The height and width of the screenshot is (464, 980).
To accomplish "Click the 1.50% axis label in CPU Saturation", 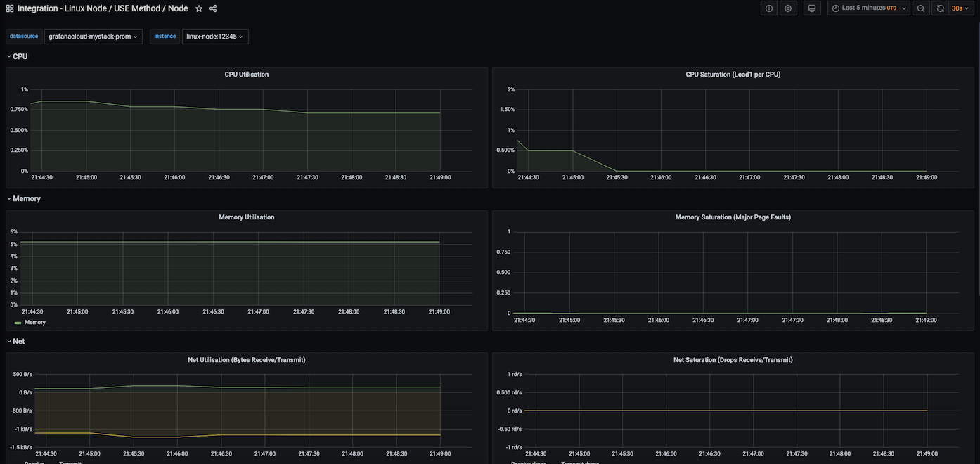I will point(507,110).
